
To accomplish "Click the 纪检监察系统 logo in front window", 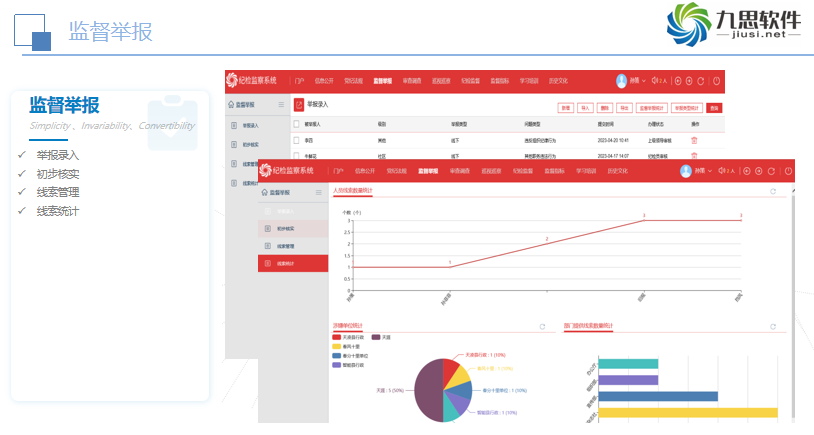I will pyautogui.click(x=291, y=171).
